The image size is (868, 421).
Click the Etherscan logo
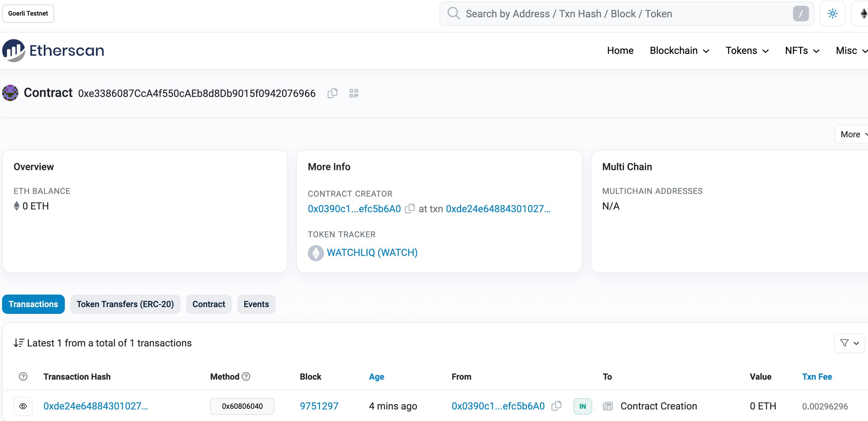[x=53, y=51]
